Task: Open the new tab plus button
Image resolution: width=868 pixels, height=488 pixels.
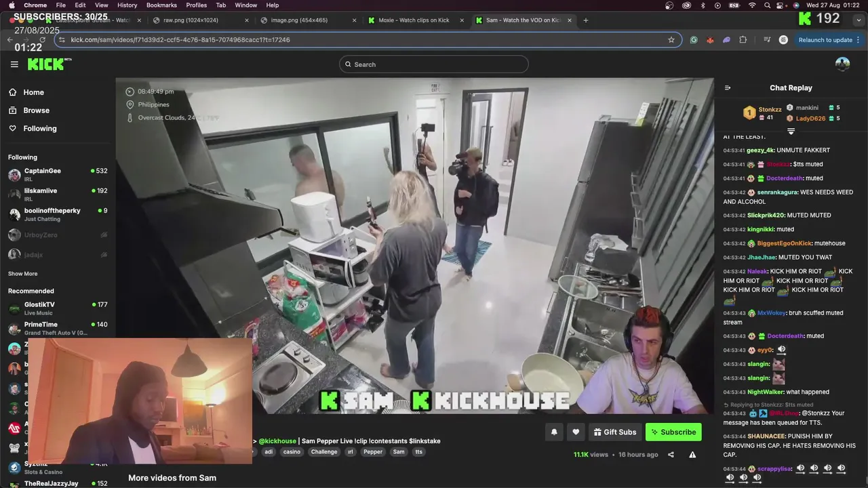Action: [586, 20]
